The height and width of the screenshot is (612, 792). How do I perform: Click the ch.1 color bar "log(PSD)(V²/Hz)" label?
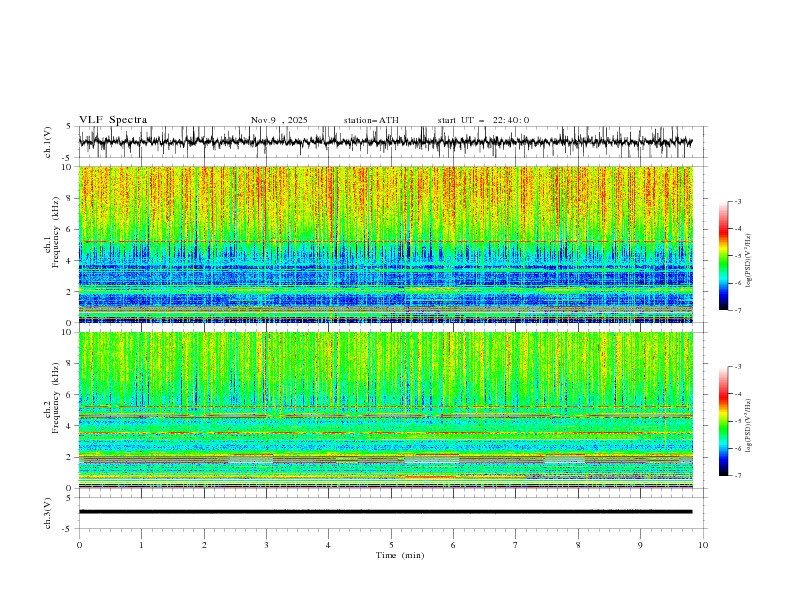[x=748, y=261]
